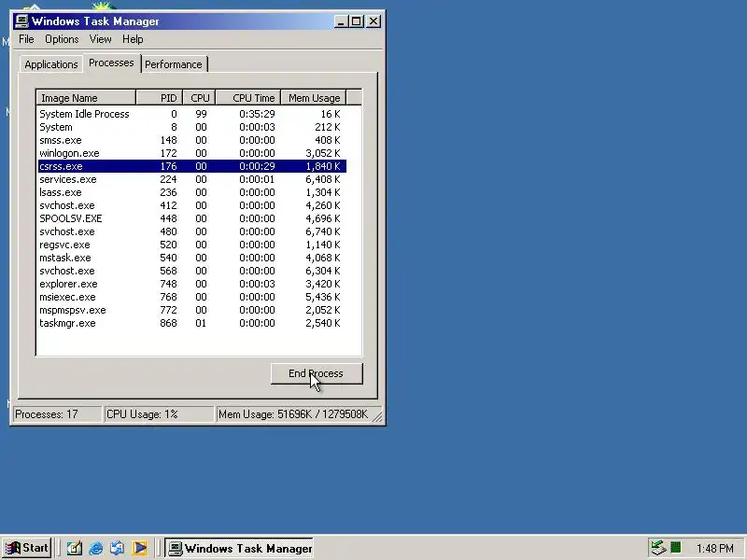This screenshot has height=560, width=747.
Task: Sort by Mem Usage column header
Action: pos(314,98)
